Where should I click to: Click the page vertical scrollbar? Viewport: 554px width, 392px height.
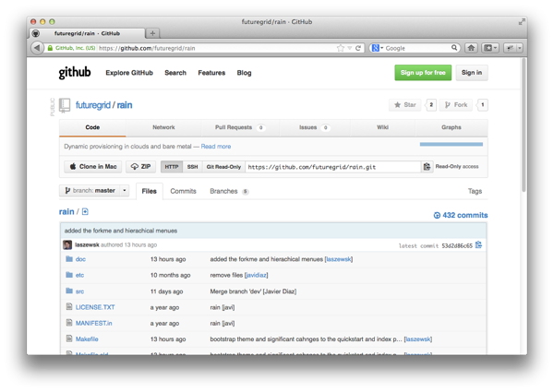[x=524, y=125]
